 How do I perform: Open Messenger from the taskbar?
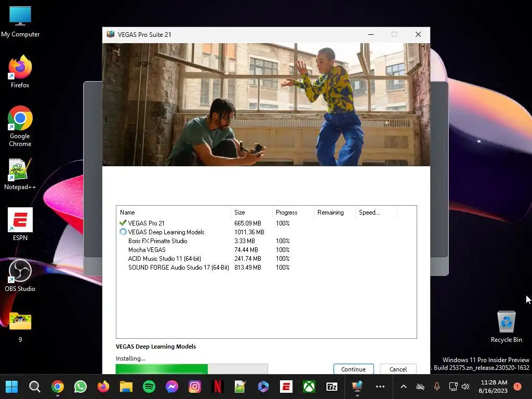[x=172, y=387]
